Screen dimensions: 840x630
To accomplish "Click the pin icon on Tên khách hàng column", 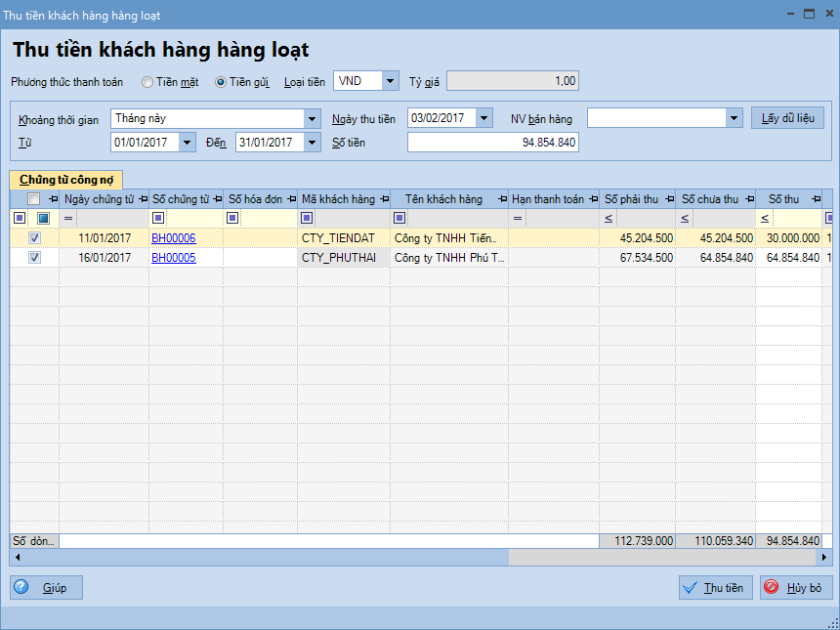I will tap(501, 199).
